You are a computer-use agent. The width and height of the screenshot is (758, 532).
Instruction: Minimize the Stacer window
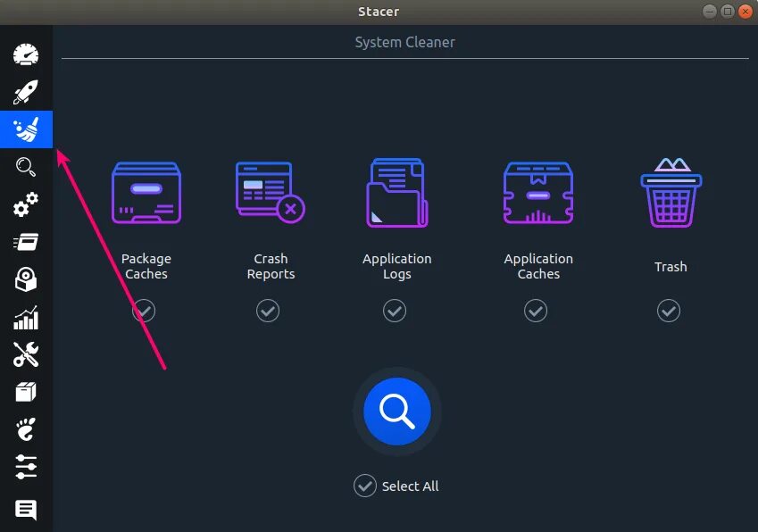[x=710, y=12]
